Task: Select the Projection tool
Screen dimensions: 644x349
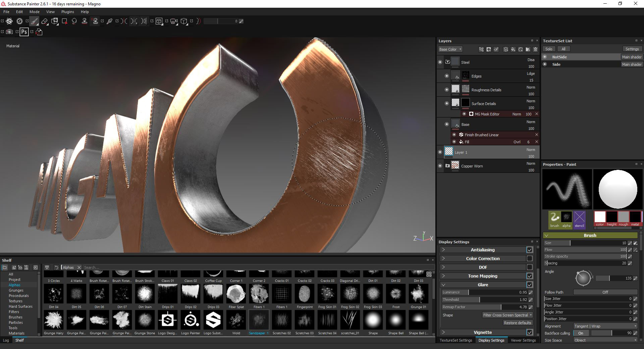Action: [x=55, y=21]
